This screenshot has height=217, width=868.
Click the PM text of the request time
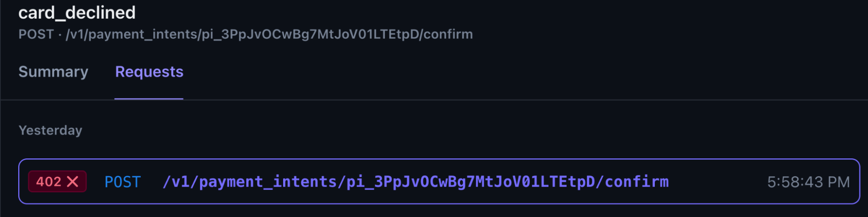click(x=838, y=182)
